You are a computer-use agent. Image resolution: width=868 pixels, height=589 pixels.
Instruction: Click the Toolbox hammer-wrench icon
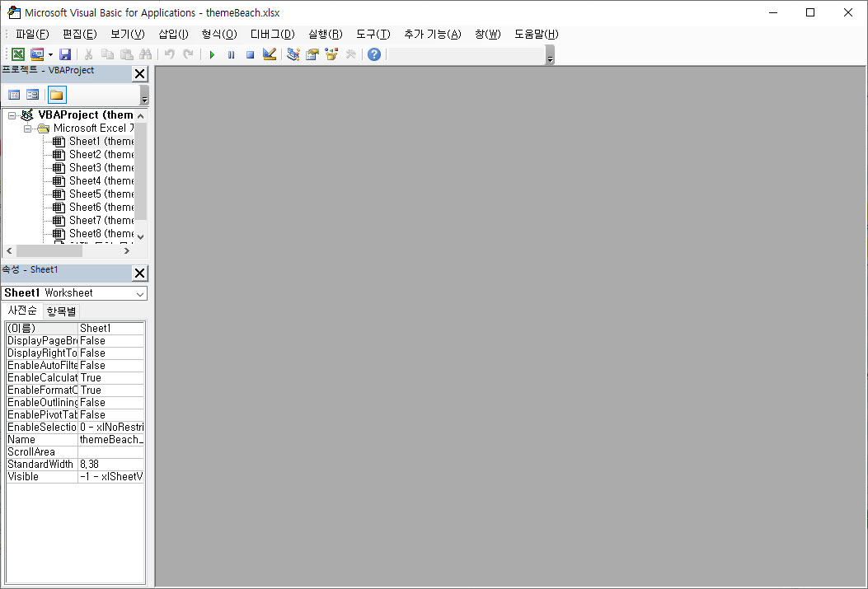[x=351, y=54]
